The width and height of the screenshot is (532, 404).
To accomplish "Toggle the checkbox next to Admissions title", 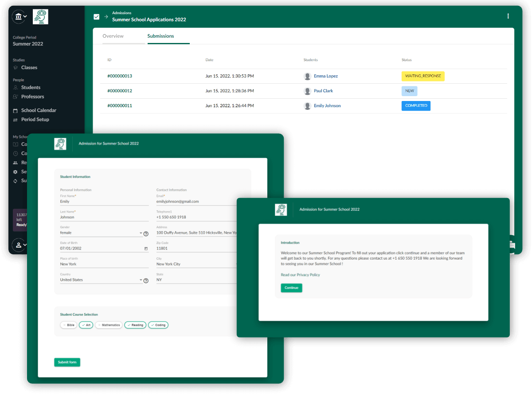I will click(97, 17).
